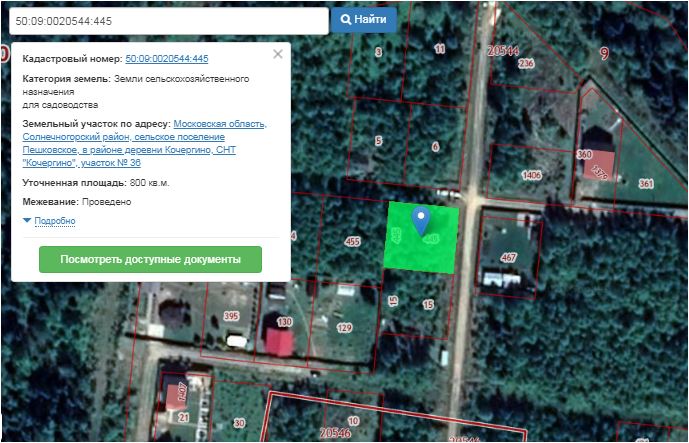Expand the Подробно details section
Viewport: 689px width, 443px height.
(55, 220)
